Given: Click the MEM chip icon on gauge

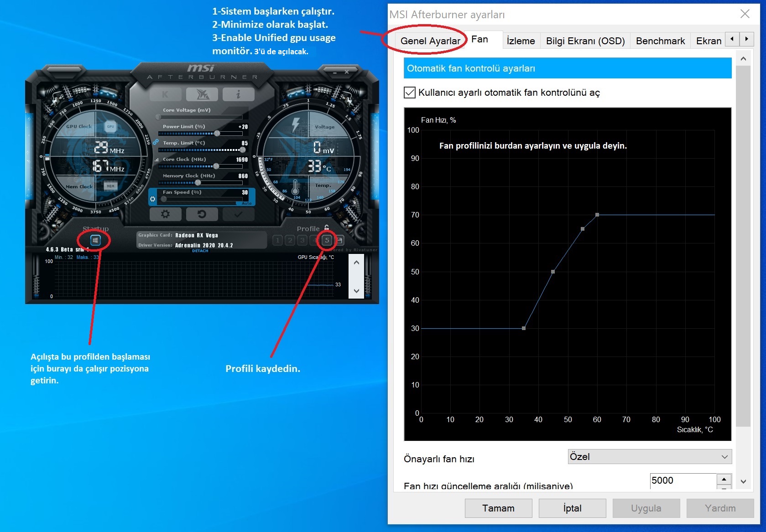Looking at the screenshot, I should pyautogui.click(x=110, y=186).
